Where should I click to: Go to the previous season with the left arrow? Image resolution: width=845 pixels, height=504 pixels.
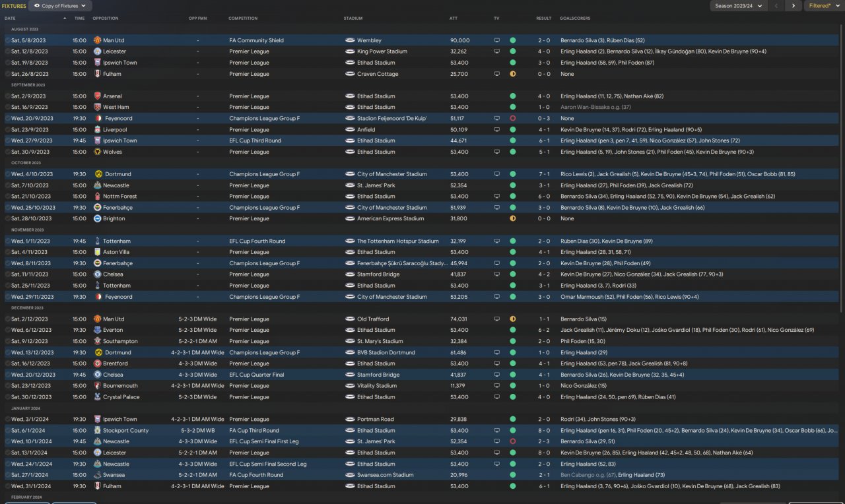776,6
